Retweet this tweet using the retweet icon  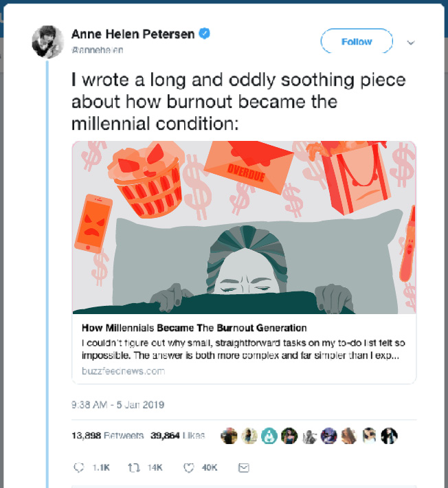point(133,467)
